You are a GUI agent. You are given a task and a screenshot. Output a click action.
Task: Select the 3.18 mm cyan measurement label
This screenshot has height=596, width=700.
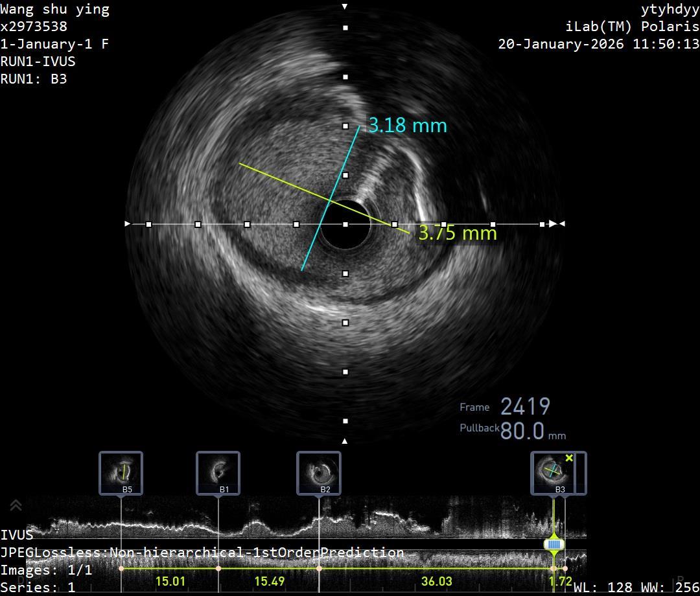coord(408,125)
